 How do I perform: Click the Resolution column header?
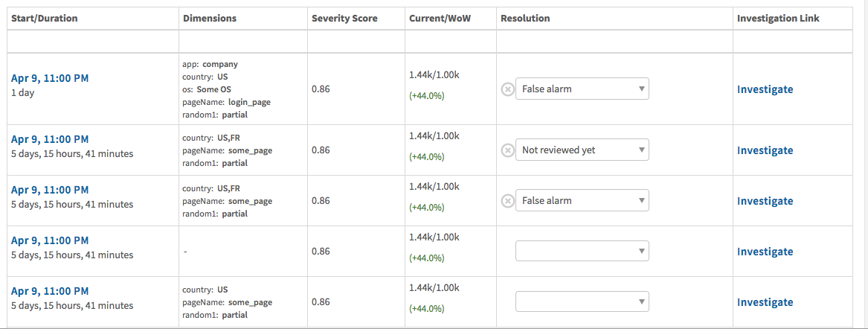(x=525, y=19)
